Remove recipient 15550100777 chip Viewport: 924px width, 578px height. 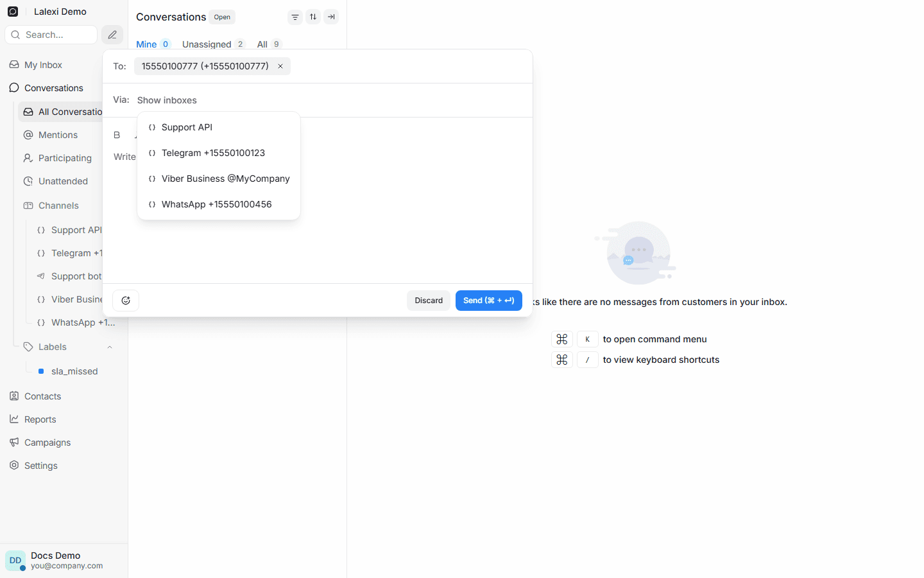coord(280,66)
